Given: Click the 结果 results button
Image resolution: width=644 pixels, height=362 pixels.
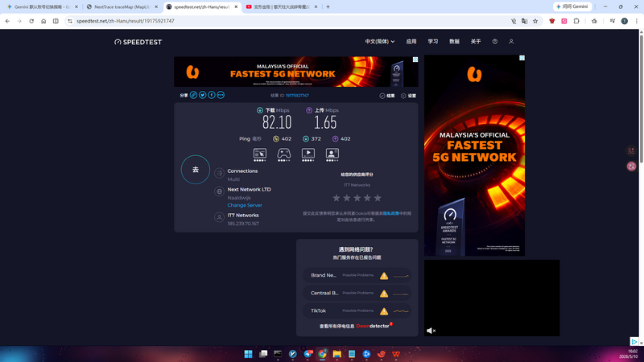Looking at the screenshot, I should [x=387, y=96].
